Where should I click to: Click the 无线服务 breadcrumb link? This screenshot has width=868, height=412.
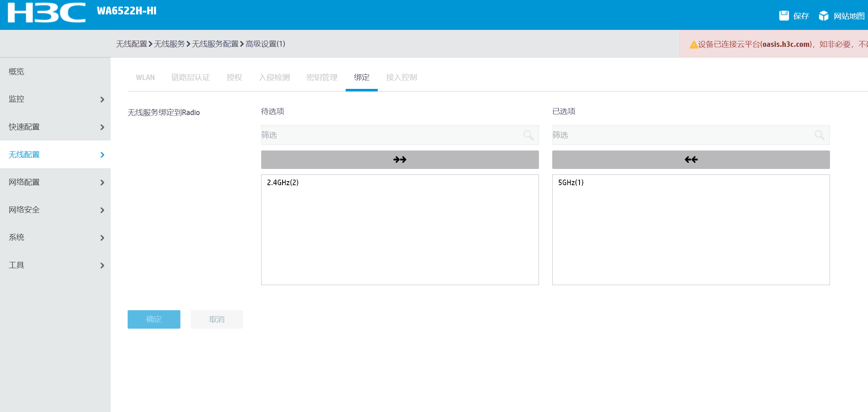coord(169,44)
